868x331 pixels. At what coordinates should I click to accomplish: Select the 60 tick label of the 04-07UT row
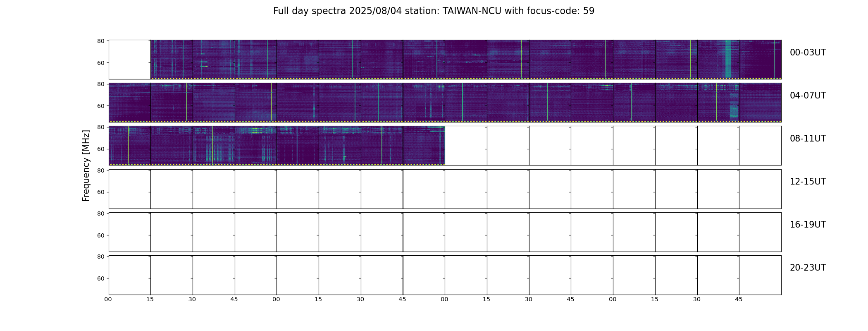click(100, 106)
